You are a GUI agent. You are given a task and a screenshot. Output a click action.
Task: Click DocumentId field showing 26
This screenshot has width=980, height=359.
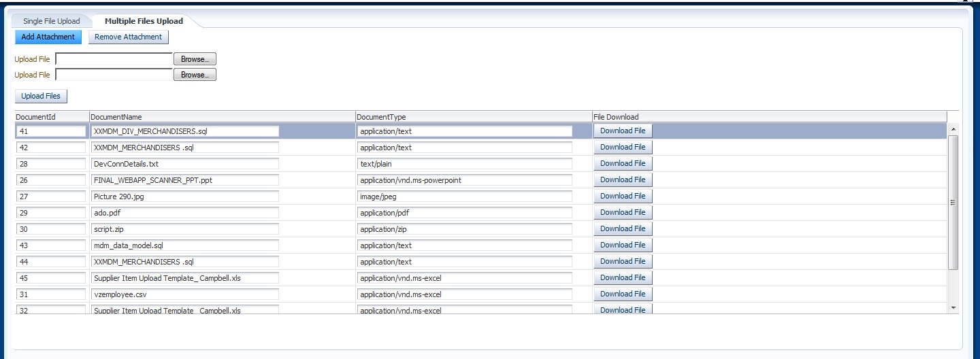point(51,180)
